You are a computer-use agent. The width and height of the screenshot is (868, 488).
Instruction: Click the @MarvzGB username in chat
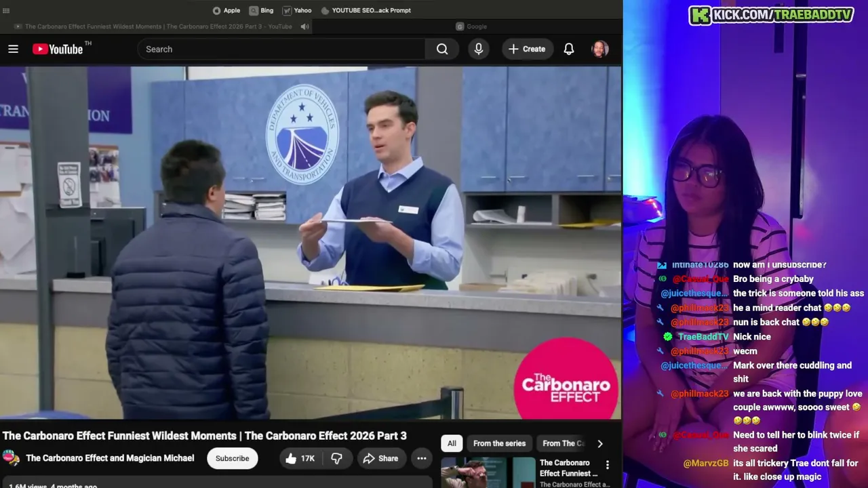click(705, 464)
